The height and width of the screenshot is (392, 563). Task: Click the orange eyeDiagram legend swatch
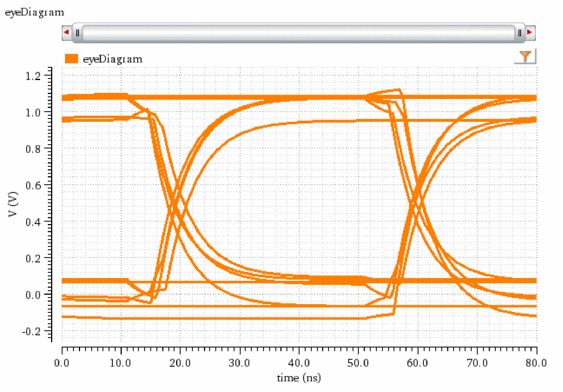click(71, 58)
